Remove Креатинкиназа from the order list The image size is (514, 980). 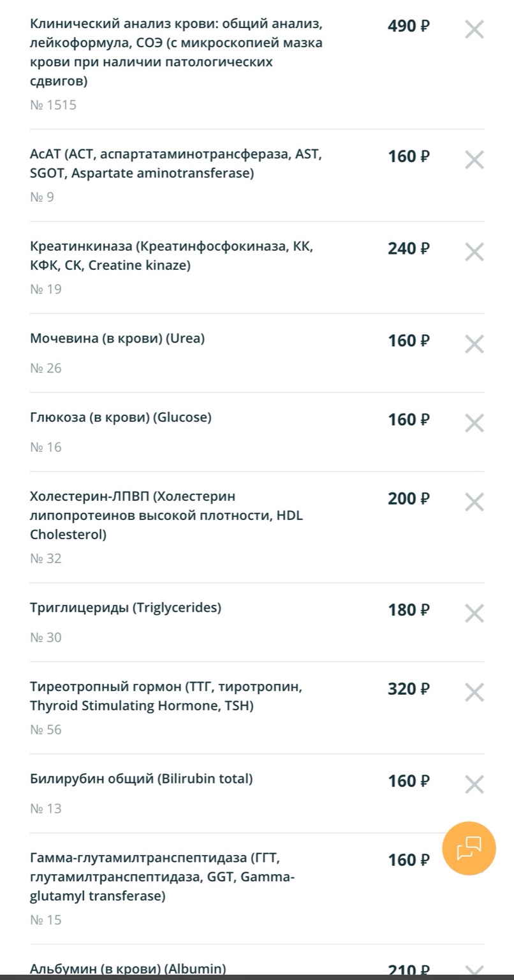(474, 251)
